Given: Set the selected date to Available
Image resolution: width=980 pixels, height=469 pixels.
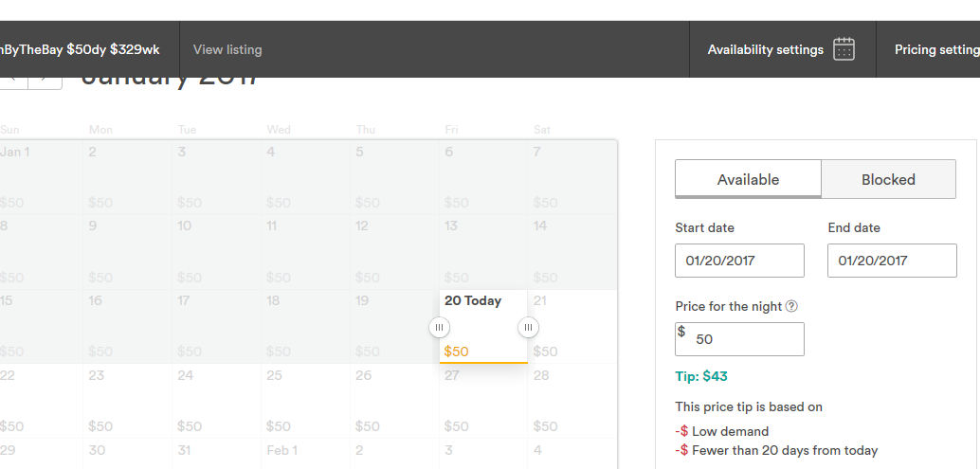Looking at the screenshot, I should (748, 179).
